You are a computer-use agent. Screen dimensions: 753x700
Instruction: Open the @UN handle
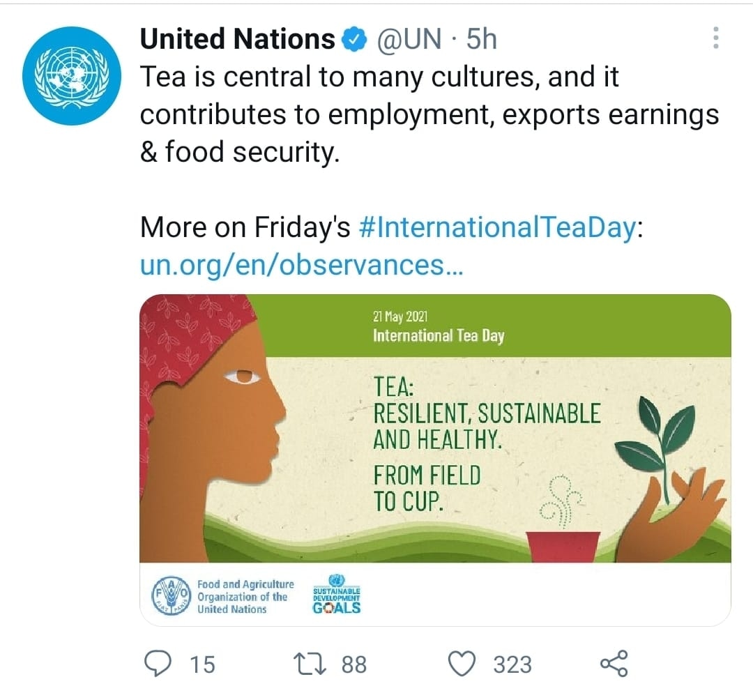(409, 40)
